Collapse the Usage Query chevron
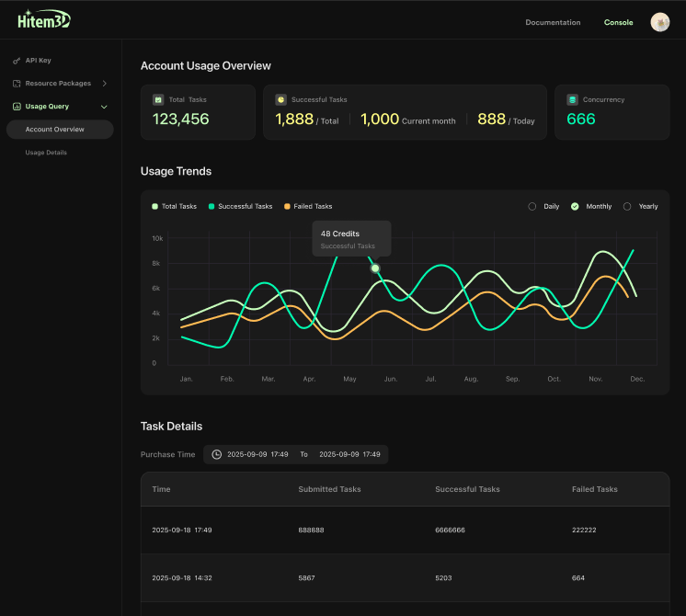The height and width of the screenshot is (616, 686). 104,107
